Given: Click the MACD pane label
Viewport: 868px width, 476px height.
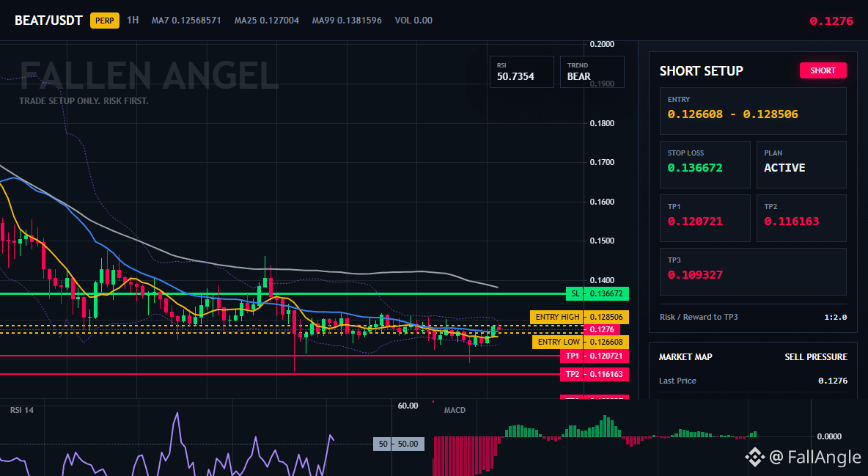Looking at the screenshot, I should [x=455, y=410].
